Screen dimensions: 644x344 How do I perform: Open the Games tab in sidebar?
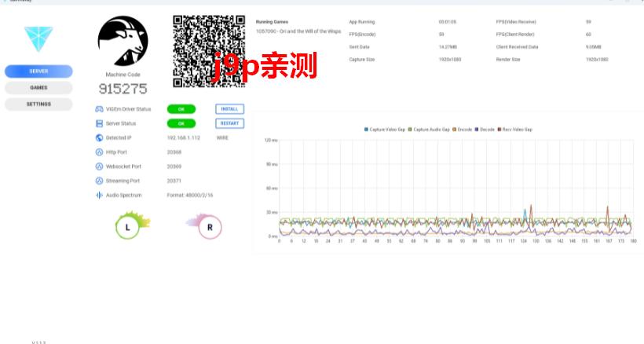click(x=38, y=88)
